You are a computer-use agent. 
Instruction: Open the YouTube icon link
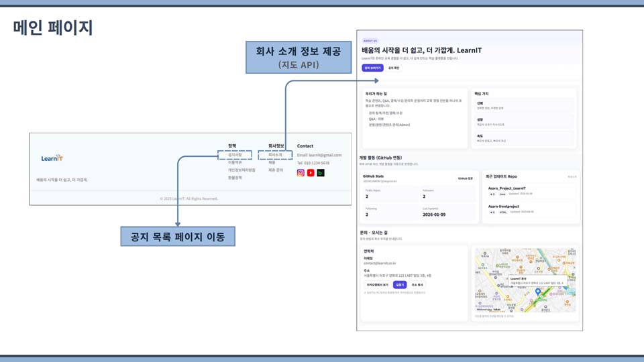point(311,173)
